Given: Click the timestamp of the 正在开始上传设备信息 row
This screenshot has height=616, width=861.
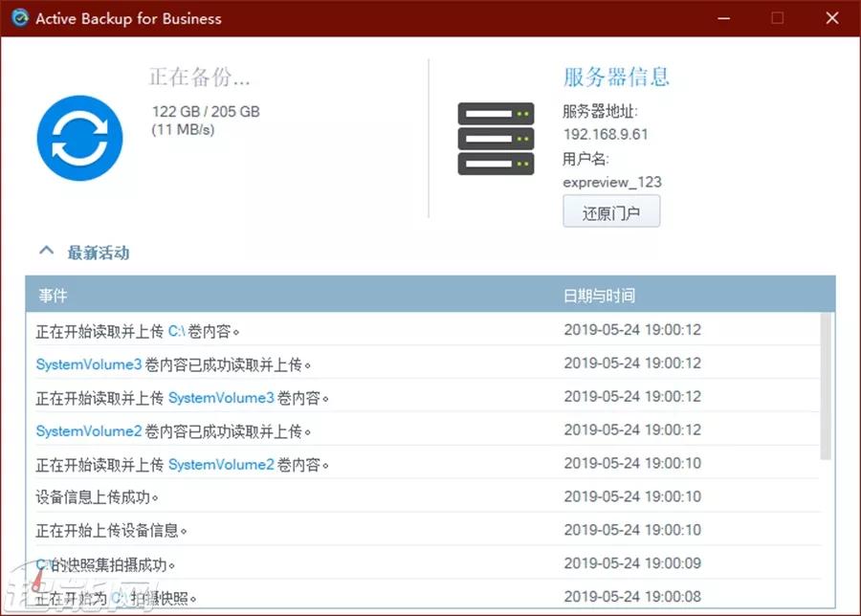Looking at the screenshot, I should 632,530.
